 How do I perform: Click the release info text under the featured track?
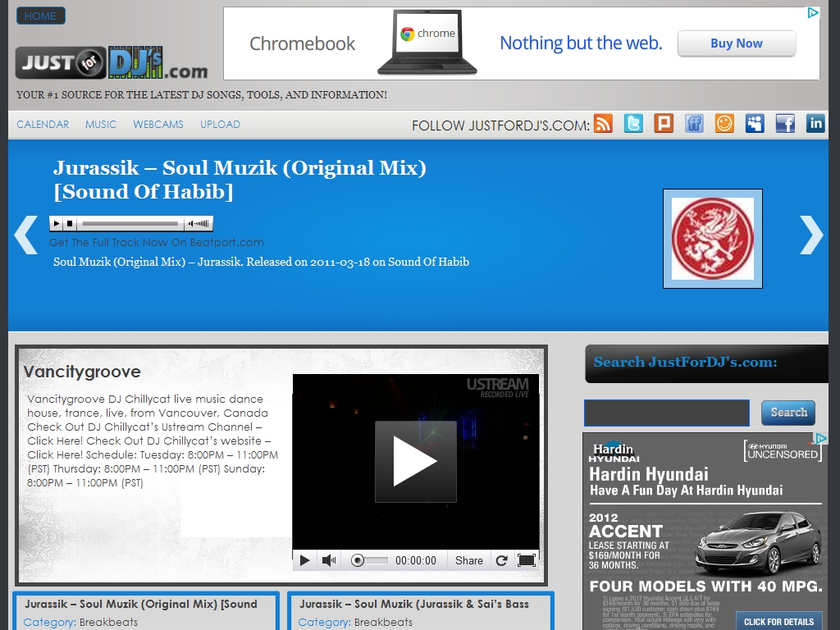point(262,262)
